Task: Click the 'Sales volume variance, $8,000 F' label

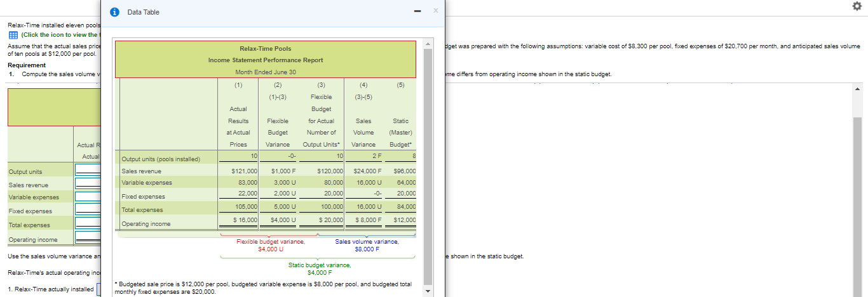Action: 367,245
